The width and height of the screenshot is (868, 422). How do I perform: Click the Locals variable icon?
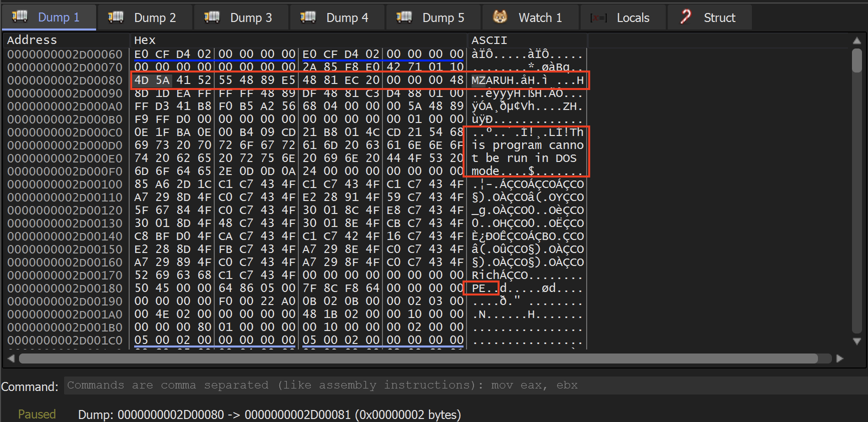coord(598,18)
